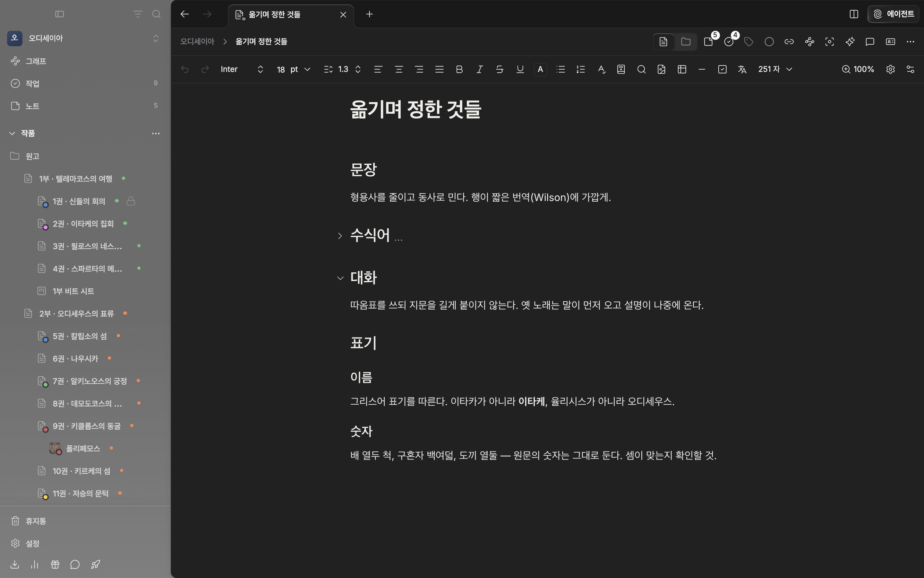Viewport: 924px width, 578px height.
Task: Open search in the sidebar
Action: coord(156,14)
